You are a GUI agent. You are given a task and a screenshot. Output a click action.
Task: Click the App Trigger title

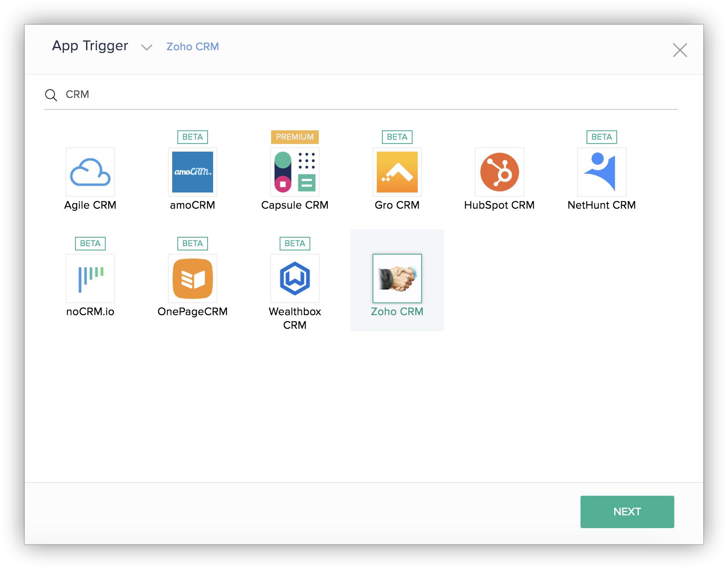[x=90, y=46]
